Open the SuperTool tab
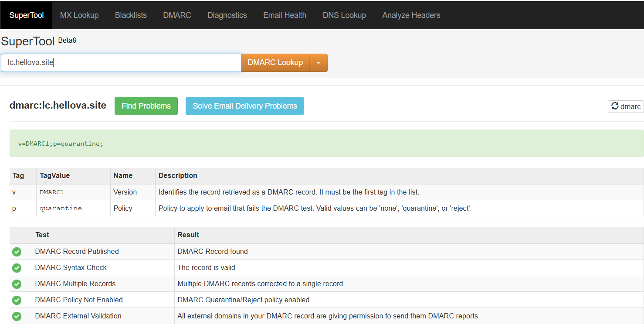The width and height of the screenshot is (644, 328). [26, 15]
